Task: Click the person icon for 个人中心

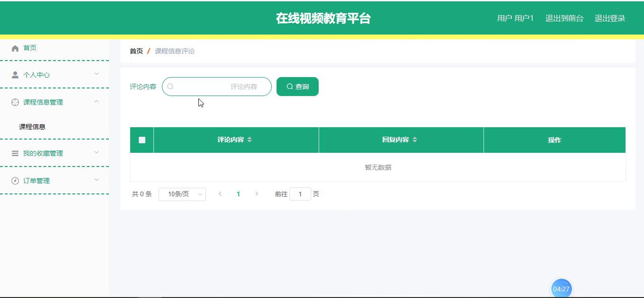Action: point(15,75)
